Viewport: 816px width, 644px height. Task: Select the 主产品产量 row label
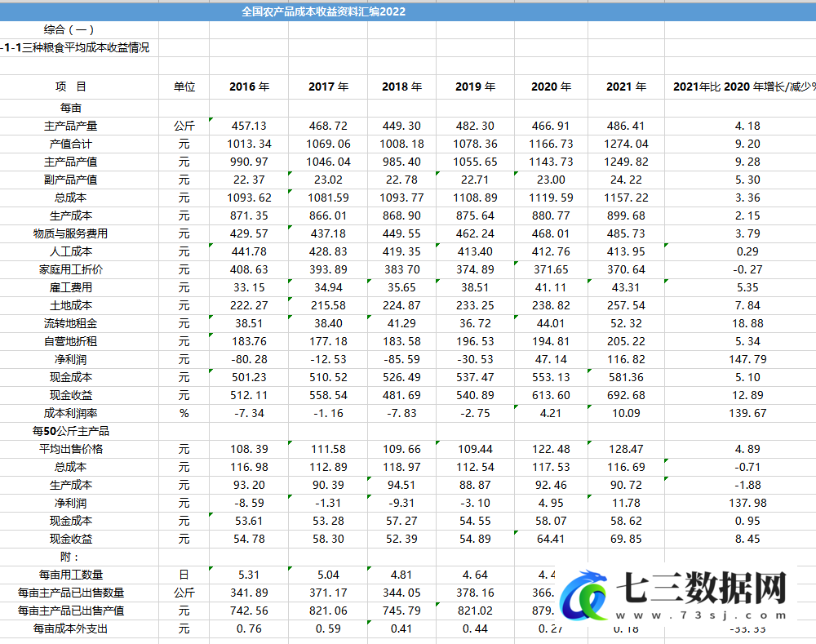[x=71, y=126]
